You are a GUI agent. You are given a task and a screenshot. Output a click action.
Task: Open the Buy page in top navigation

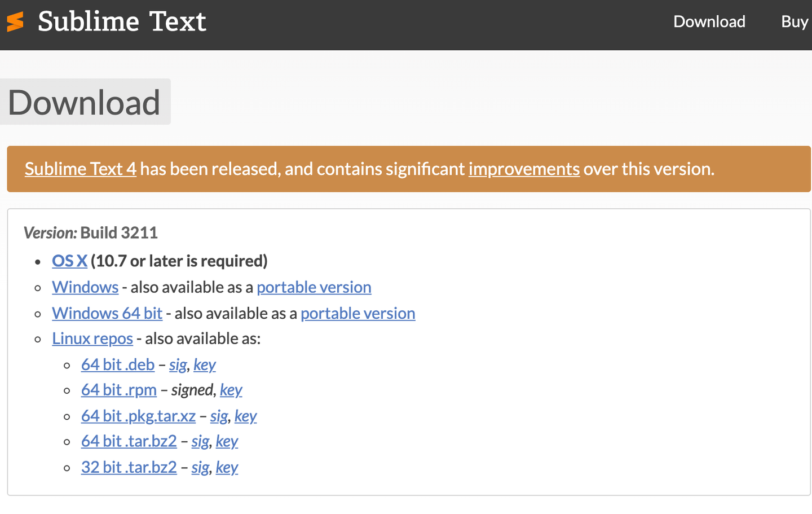pyautogui.click(x=794, y=21)
